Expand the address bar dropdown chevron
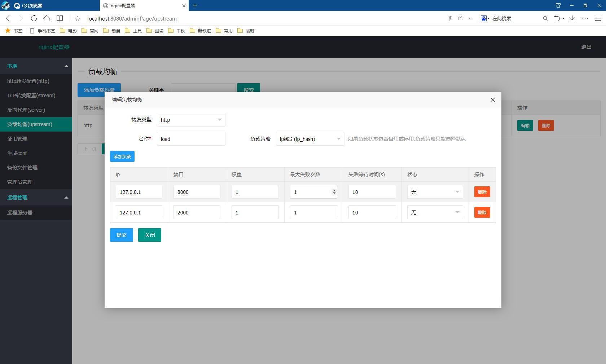This screenshot has height=364, width=606. point(470,18)
